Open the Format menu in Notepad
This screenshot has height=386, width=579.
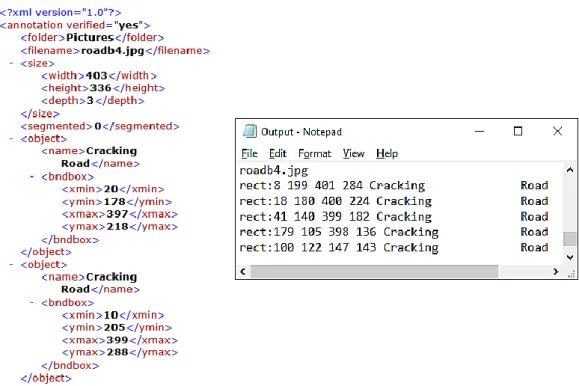[x=315, y=153]
